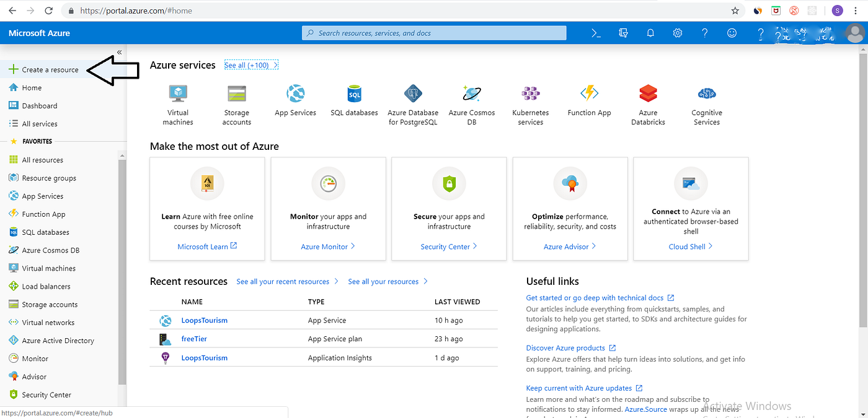Open Azure Databricks service icon
868x418 pixels.
pyautogui.click(x=648, y=94)
